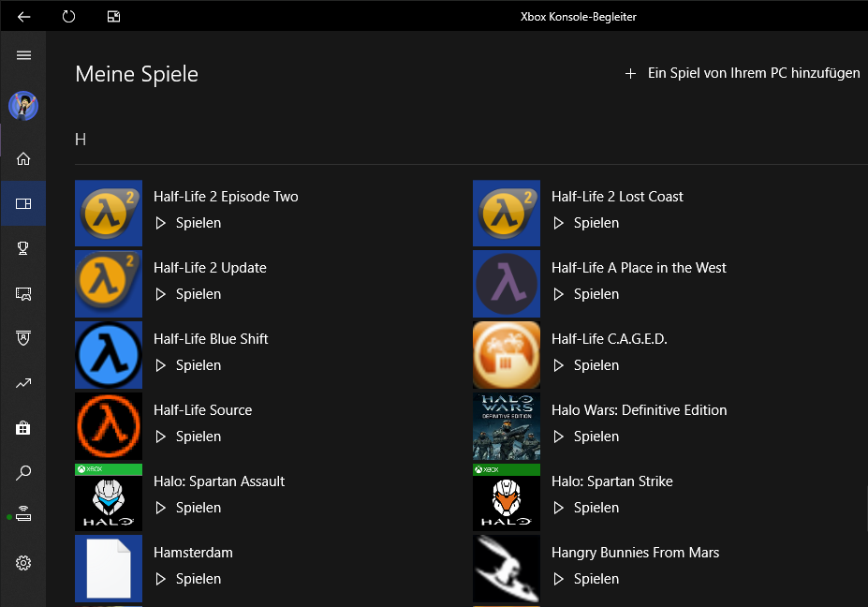This screenshot has height=607, width=868.
Task: Select the Half-Life 2 Lost Coast title
Action: (x=617, y=197)
